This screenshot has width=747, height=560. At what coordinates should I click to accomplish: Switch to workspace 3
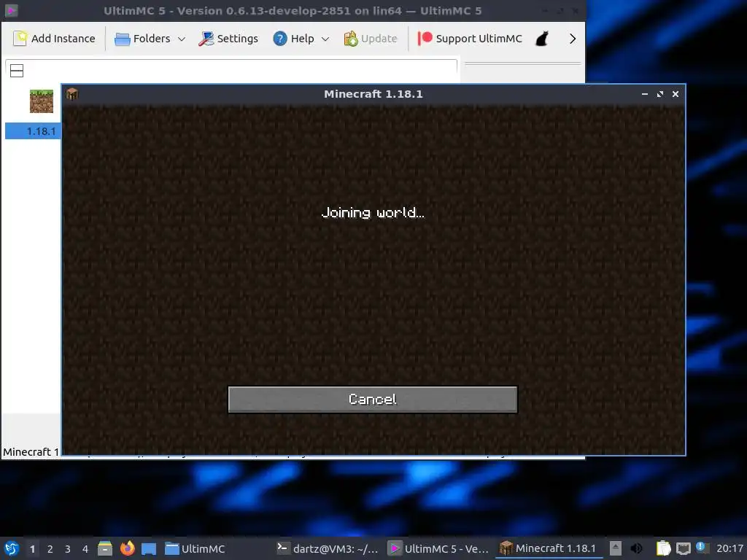68,549
